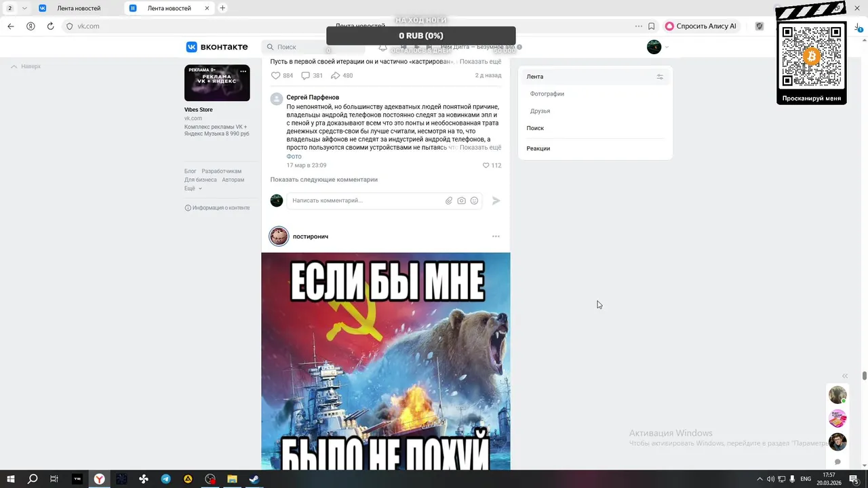Click Показать следующие комментарии

coord(324,180)
